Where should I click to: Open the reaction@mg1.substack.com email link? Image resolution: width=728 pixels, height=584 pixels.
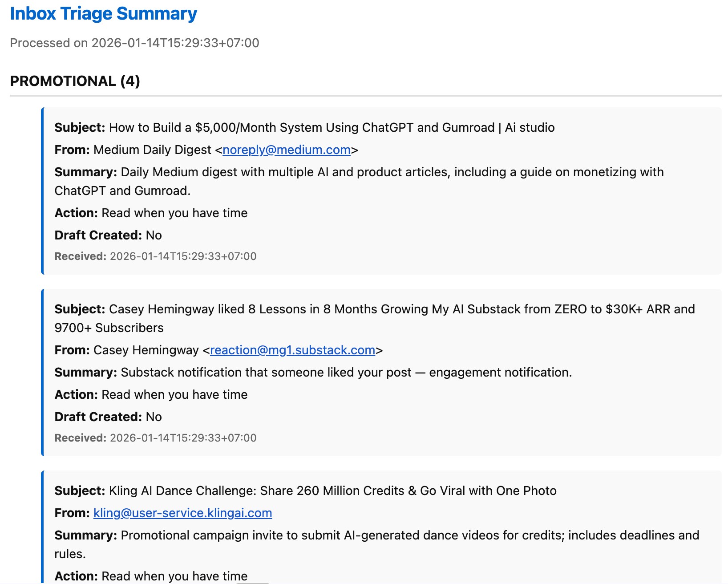coord(292,350)
